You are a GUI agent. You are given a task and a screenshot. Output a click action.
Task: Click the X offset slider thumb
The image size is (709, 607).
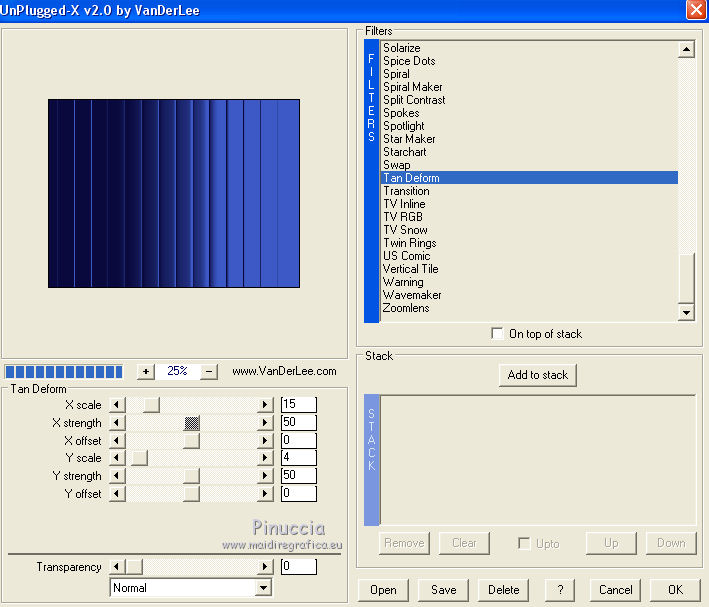[191, 441]
